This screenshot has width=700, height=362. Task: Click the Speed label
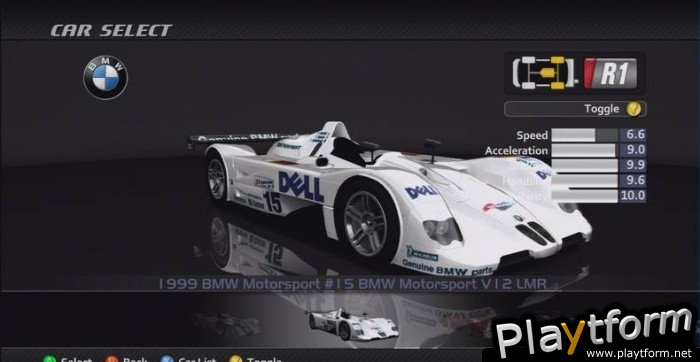532,135
